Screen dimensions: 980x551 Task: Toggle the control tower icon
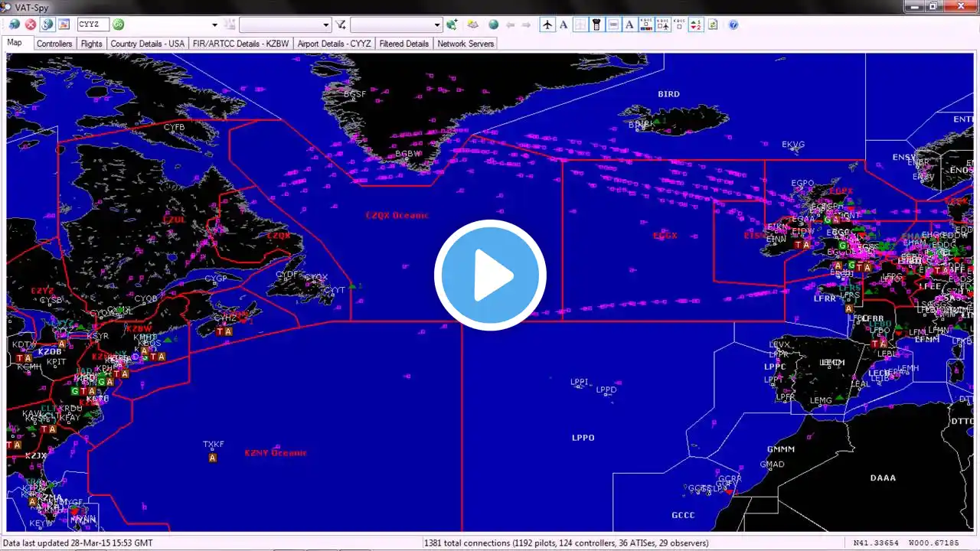[596, 24]
